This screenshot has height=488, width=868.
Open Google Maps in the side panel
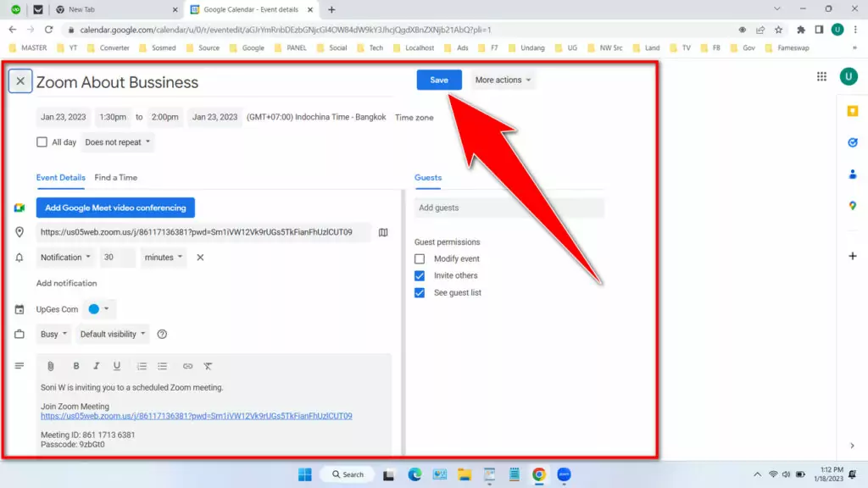pyautogui.click(x=853, y=206)
